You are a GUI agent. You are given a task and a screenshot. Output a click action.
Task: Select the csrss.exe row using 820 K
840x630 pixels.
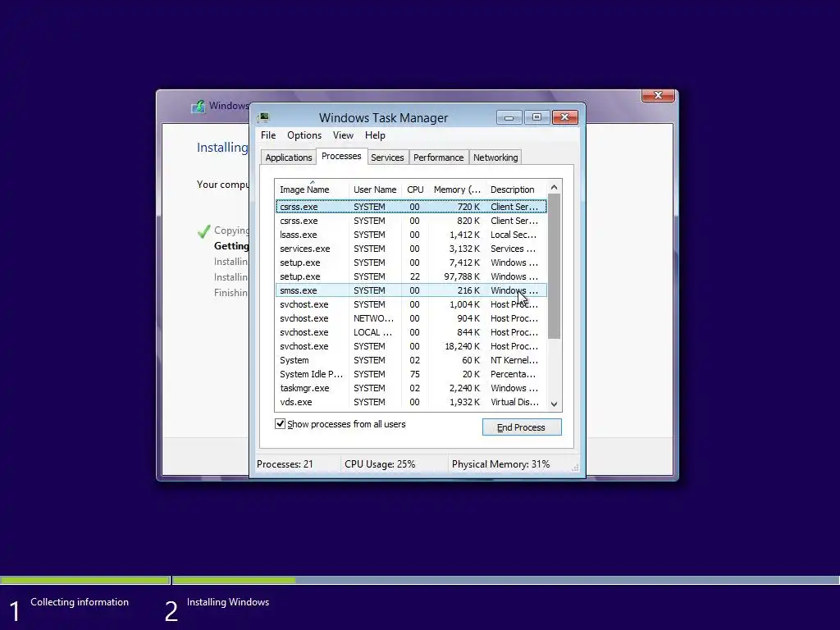(411, 221)
